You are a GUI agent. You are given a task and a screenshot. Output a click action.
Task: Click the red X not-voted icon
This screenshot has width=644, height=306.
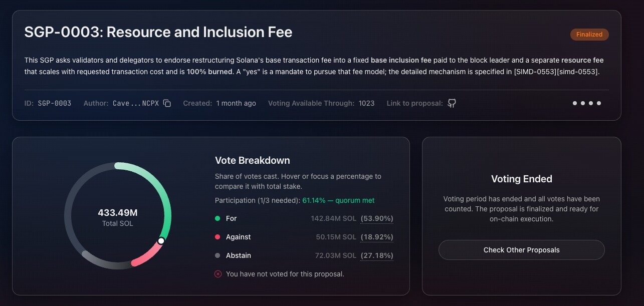(218, 274)
